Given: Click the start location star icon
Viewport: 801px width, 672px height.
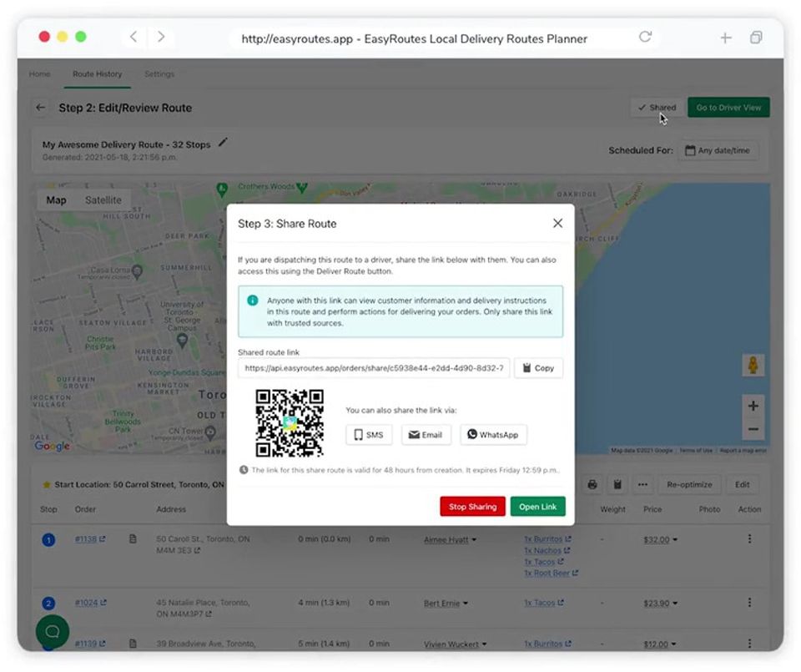Looking at the screenshot, I should coord(47,484).
